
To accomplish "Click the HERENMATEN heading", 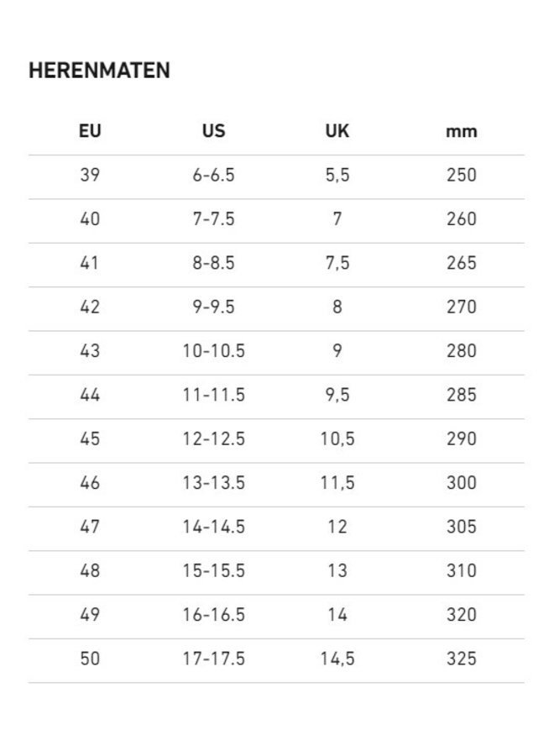I will [99, 71].
